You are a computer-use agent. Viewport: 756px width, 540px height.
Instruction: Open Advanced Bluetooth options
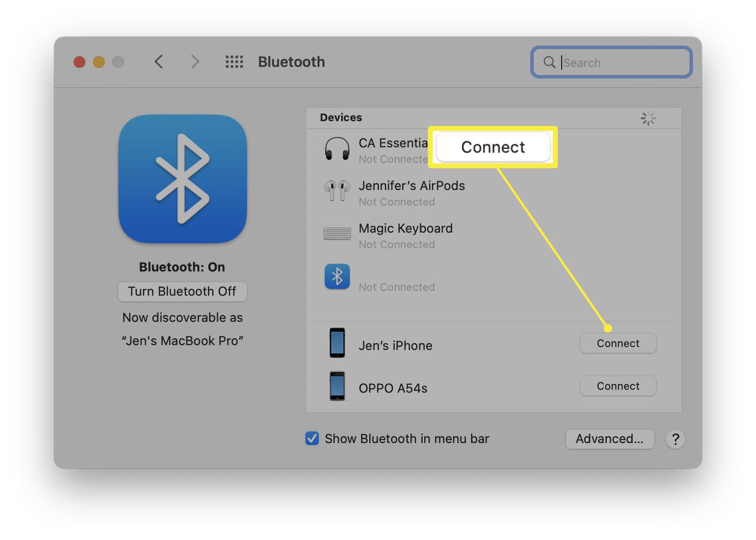(x=609, y=439)
